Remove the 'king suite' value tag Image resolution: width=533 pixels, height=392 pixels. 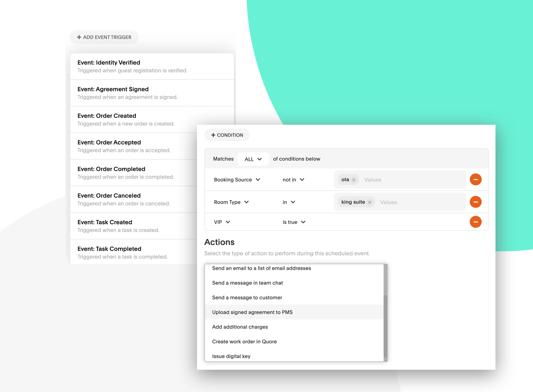coord(370,202)
